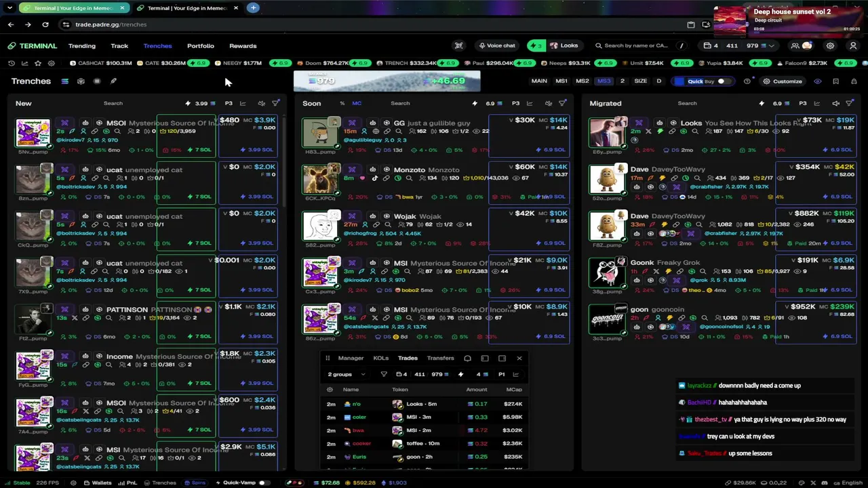Select the MAIN preset tab

[x=539, y=81]
